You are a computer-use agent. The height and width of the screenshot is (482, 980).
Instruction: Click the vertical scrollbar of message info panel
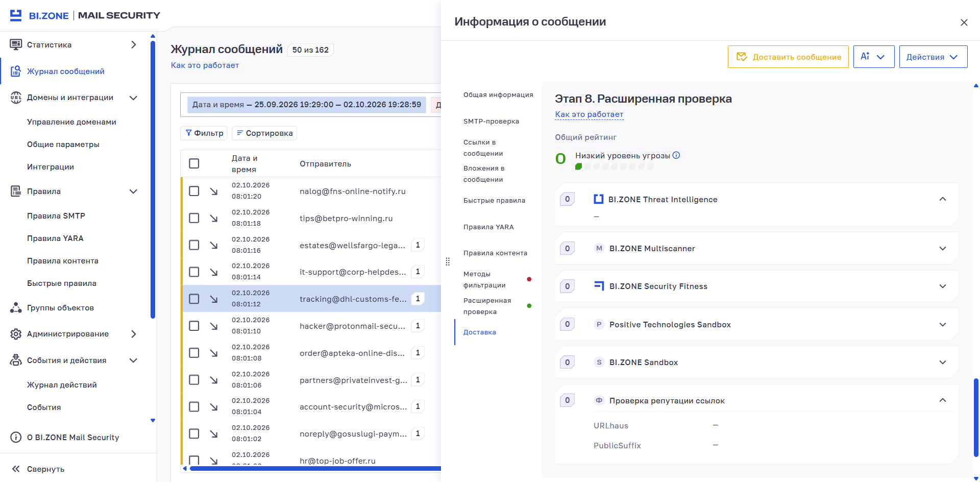click(x=976, y=417)
